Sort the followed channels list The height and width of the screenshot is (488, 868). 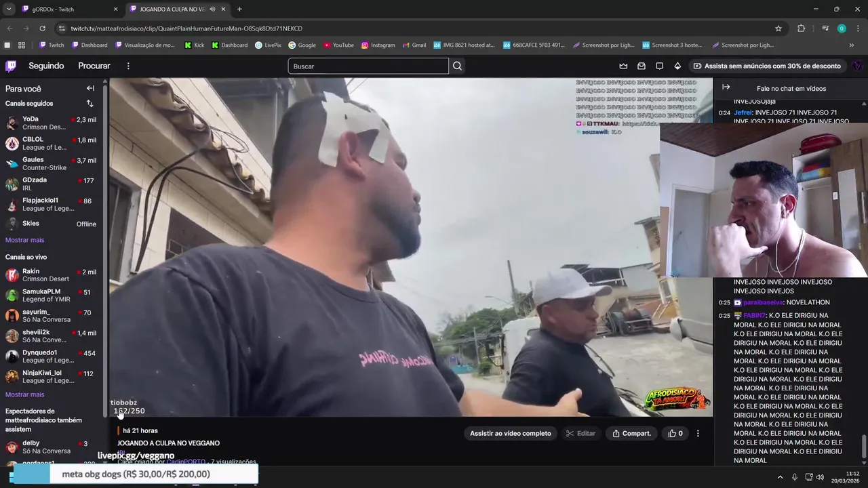point(90,104)
